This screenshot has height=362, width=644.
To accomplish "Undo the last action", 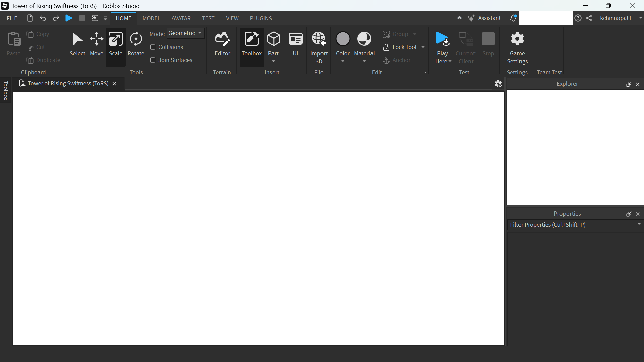I will click(x=43, y=18).
